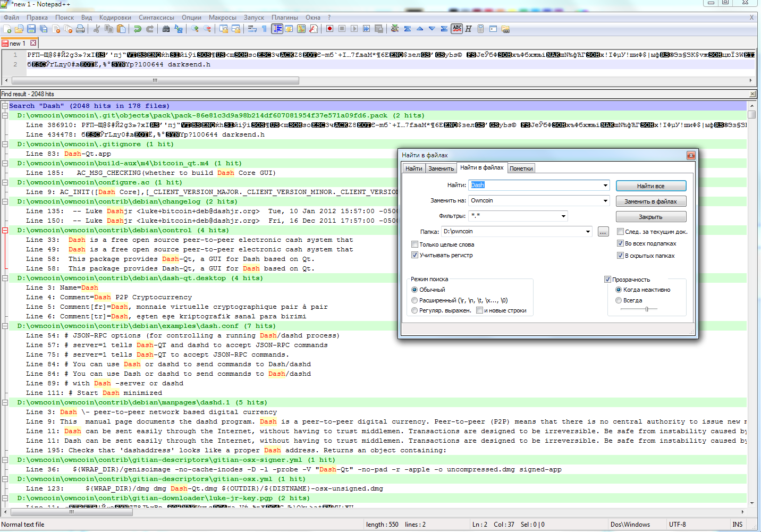
Task: Enable 'Только целые слова' checkbox
Action: (x=415, y=244)
